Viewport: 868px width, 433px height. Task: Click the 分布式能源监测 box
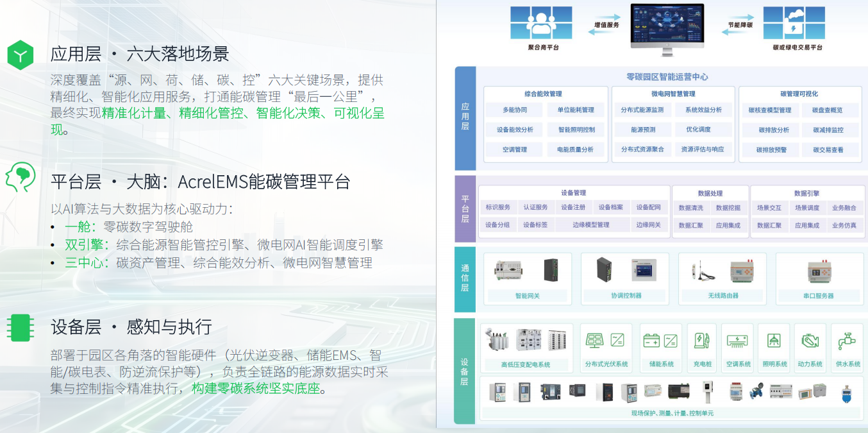(x=642, y=110)
